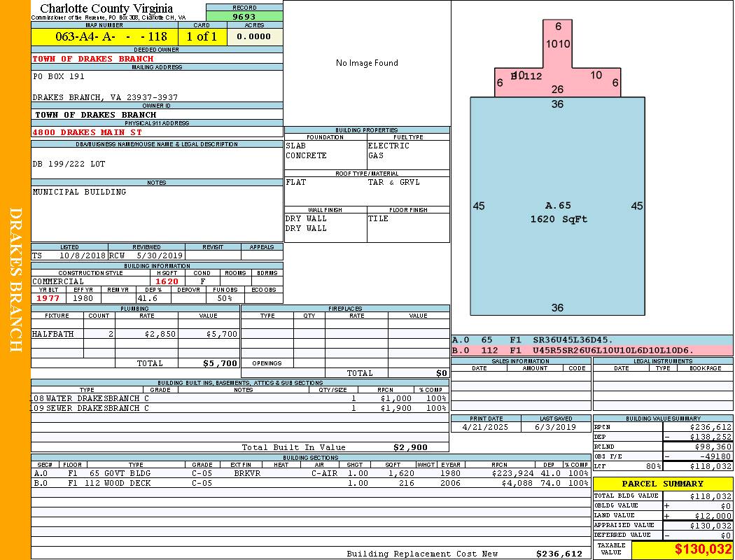
Task: Select the A.0 GOVT BLDG section row
Action: pos(310,473)
